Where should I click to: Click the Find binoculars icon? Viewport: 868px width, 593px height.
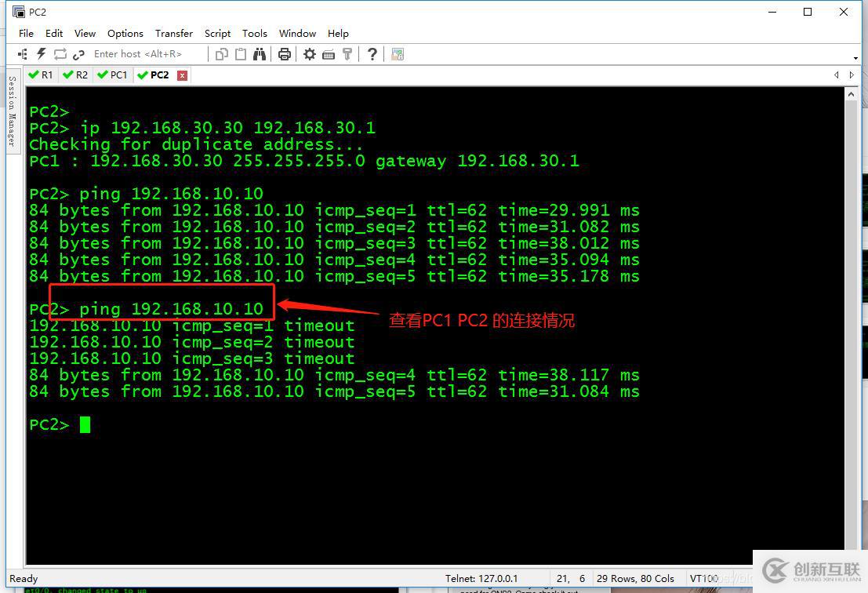coord(260,54)
